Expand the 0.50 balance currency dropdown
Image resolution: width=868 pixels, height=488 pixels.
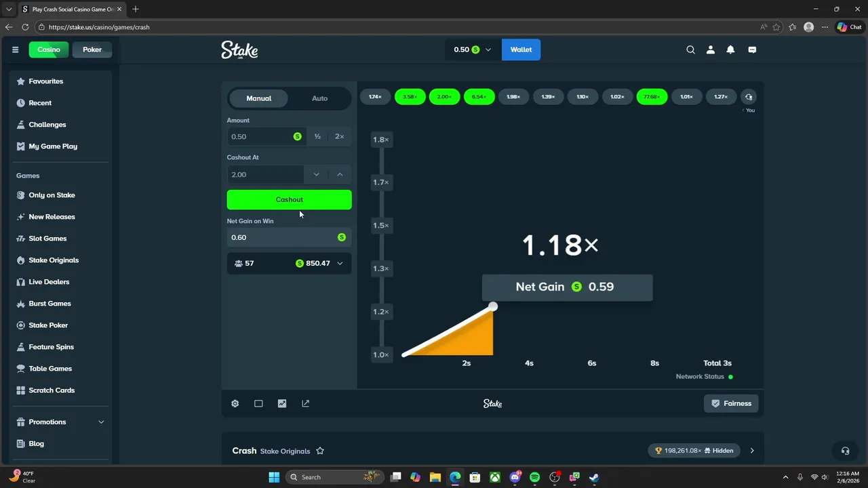click(x=473, y=49)
